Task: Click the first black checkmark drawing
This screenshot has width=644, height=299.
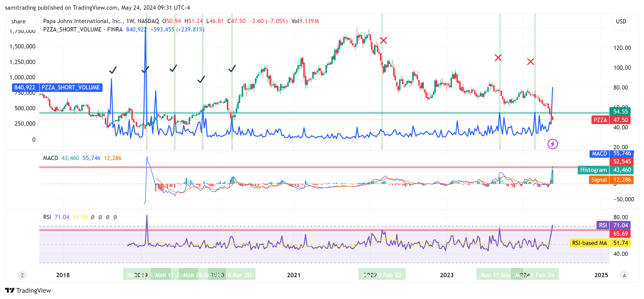Action: [113, 70]
